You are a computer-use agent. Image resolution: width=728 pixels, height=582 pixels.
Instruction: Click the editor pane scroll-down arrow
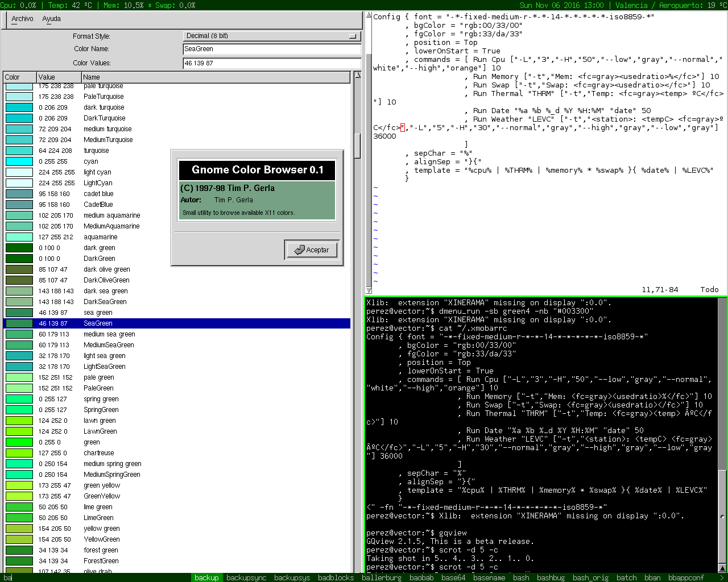pyautogui.click(x=369, y=290)
